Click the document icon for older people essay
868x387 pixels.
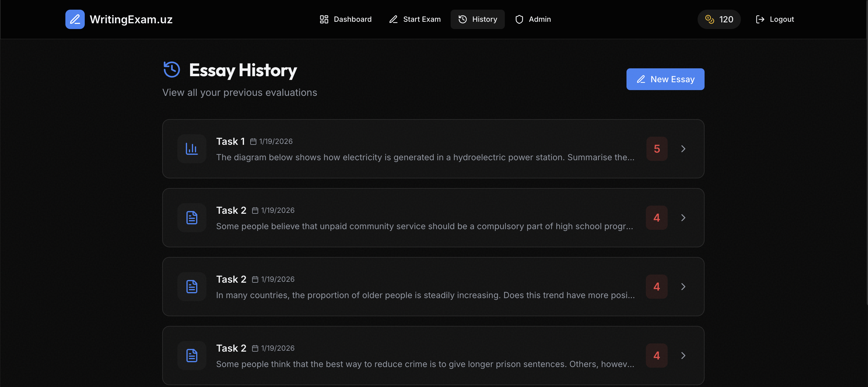click(x=192, y=287)
